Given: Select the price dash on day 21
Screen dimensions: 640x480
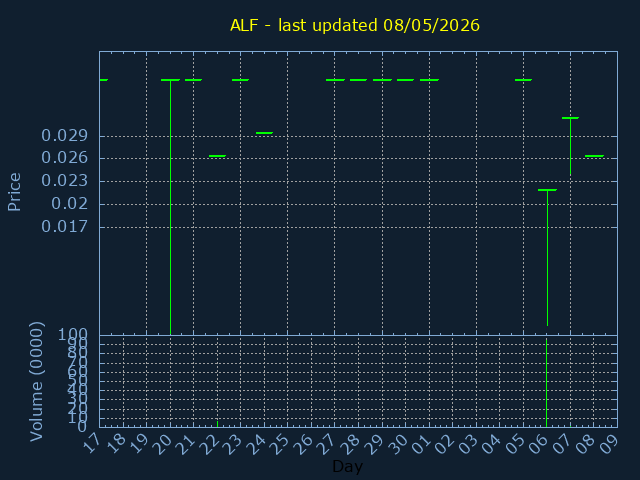Looking at the screenshot, I should pyautogui.click(x=193, y=80).
